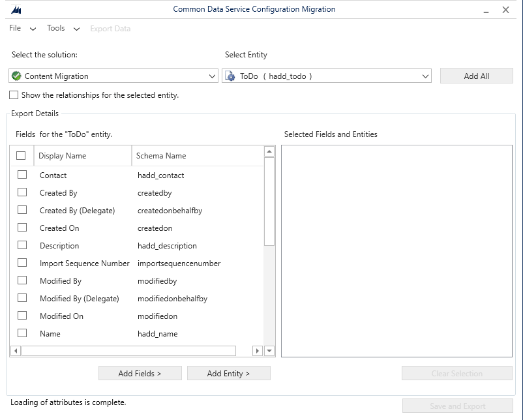
Task: Click the scroll left arrow in fields list
Action: [x=16, y=351]
